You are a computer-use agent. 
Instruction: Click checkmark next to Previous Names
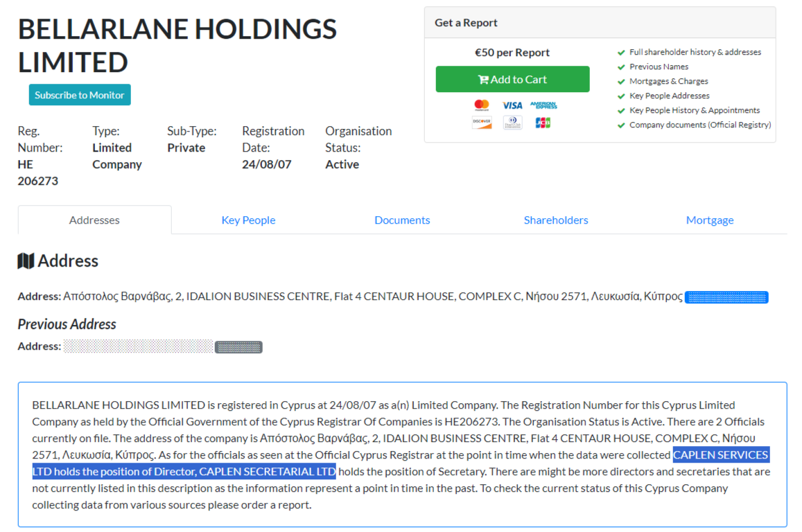pyautogui.click(x=621, y=67)
